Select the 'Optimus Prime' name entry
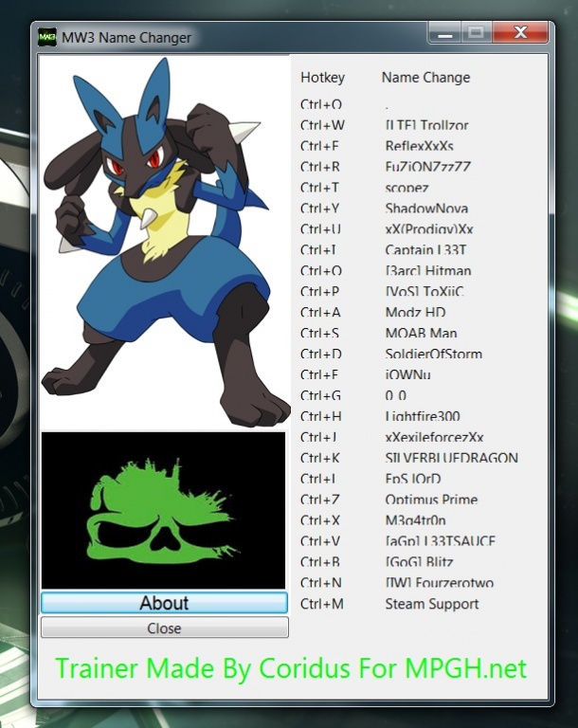Image resolution: width=578 pixels, height=728 pixels. point(431,500)
